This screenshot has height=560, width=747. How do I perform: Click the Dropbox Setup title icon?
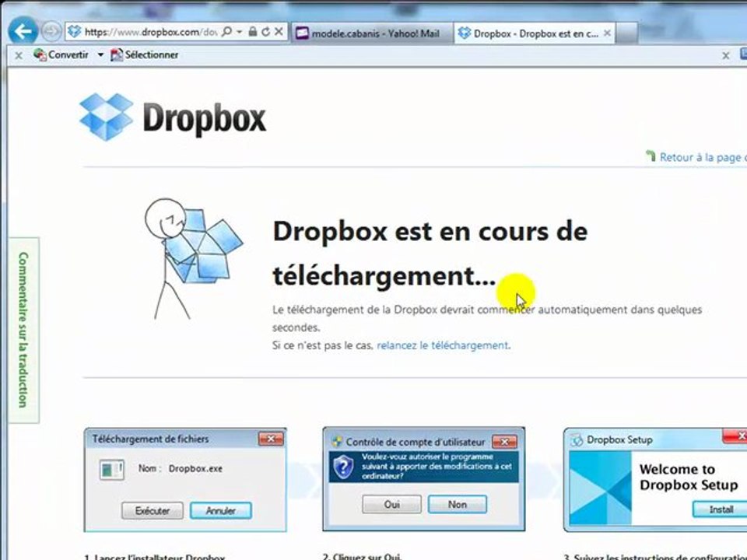pyautogui.click(x=577, y=440)
